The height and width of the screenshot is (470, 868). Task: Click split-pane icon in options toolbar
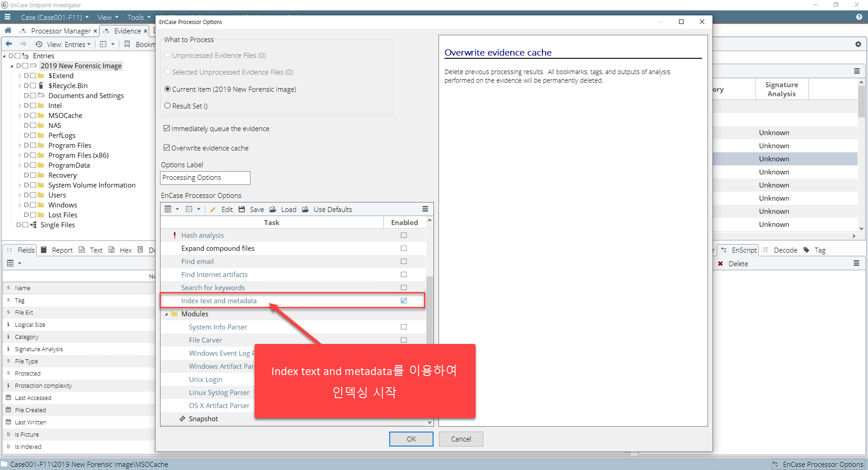[x=189, y=209]
